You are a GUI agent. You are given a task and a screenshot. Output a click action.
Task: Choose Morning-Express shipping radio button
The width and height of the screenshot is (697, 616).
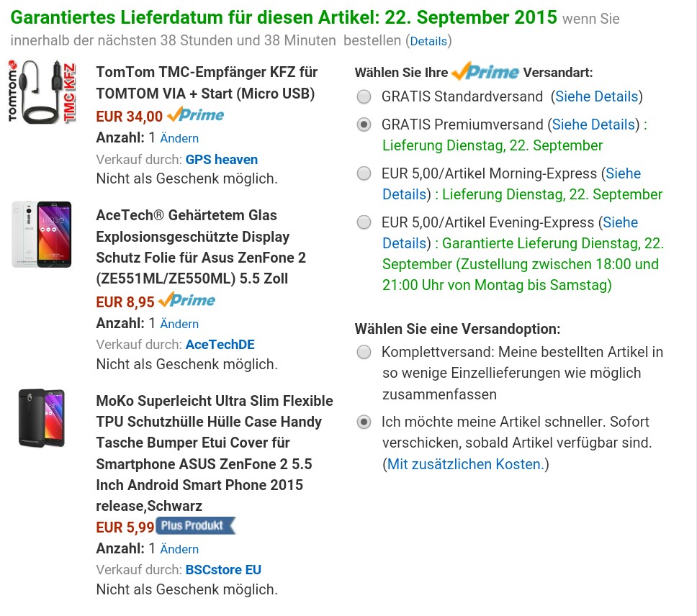click(364, 173)
